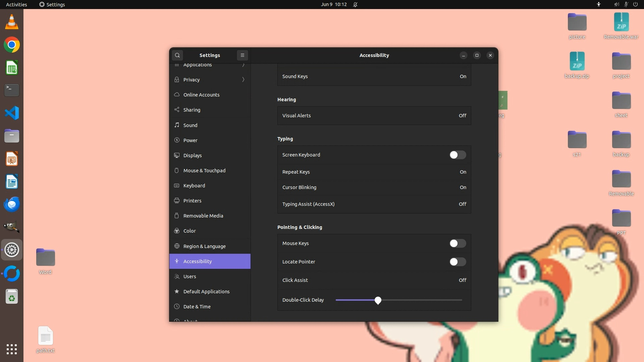Click the Double-Click Delay slider handle
Image resolution: width=644 pixels, height=362 pixels.
[378, 300]
